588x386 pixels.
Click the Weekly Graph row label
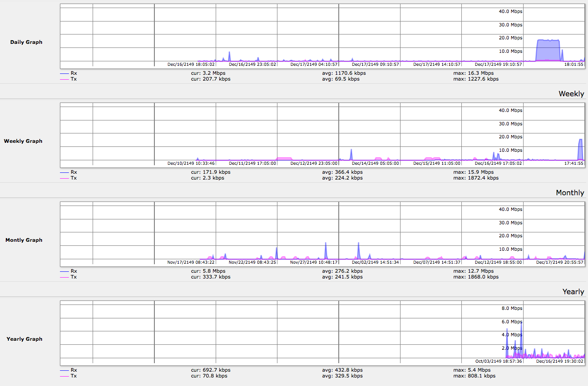pyautogui.click(x=23, y=141)
